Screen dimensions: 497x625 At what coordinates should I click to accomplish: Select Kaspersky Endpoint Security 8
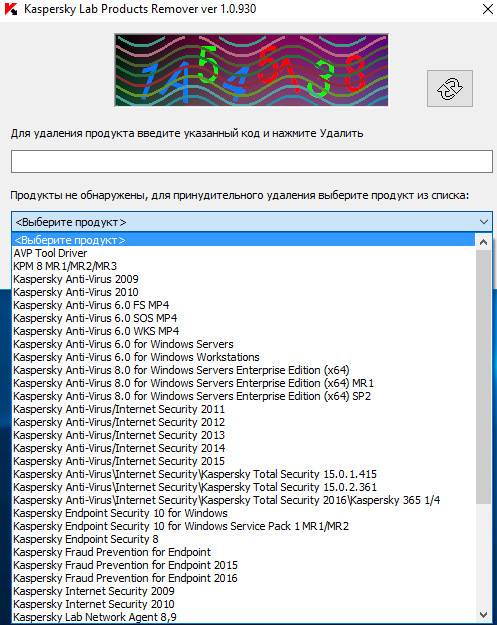(244, 539)
